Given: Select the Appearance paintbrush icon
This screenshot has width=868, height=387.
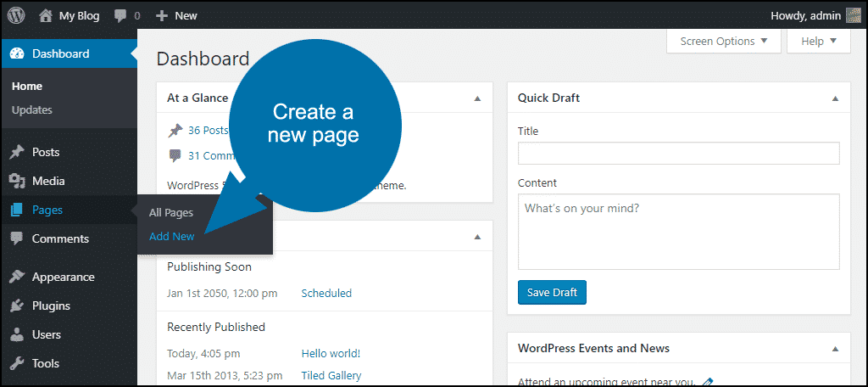Looking at the screenshot, I should [x=17, y=277].
